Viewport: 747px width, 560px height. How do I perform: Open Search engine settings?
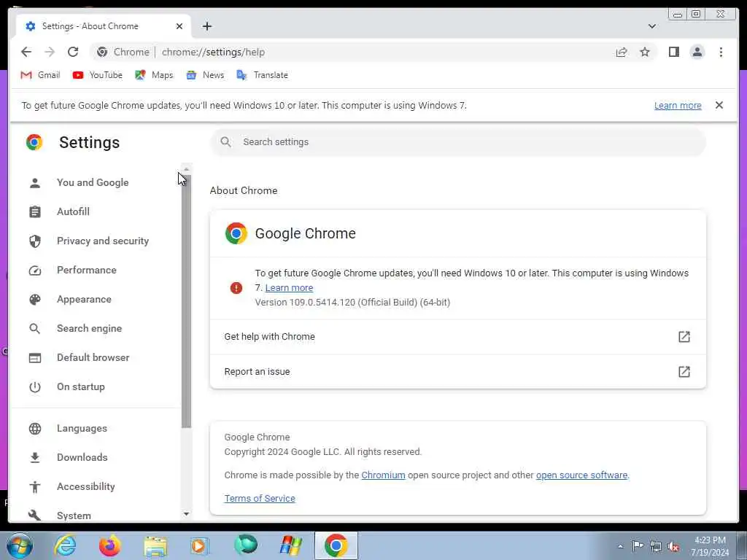point(90,329)
